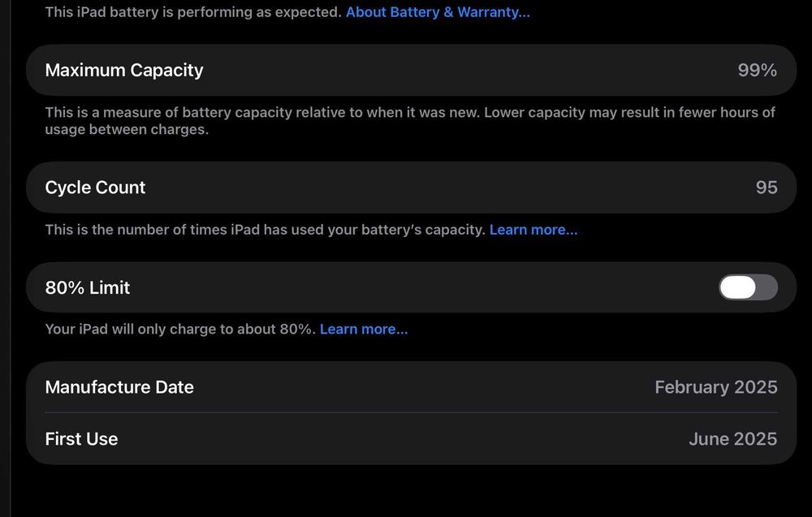Open Learn more link about cycle count
The image size is (812, 517).
[533, 230]
